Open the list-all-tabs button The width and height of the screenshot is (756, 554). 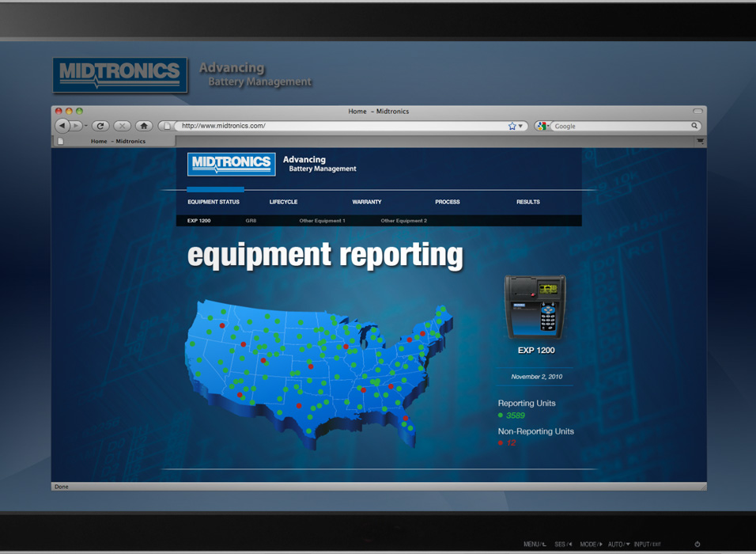700,141
